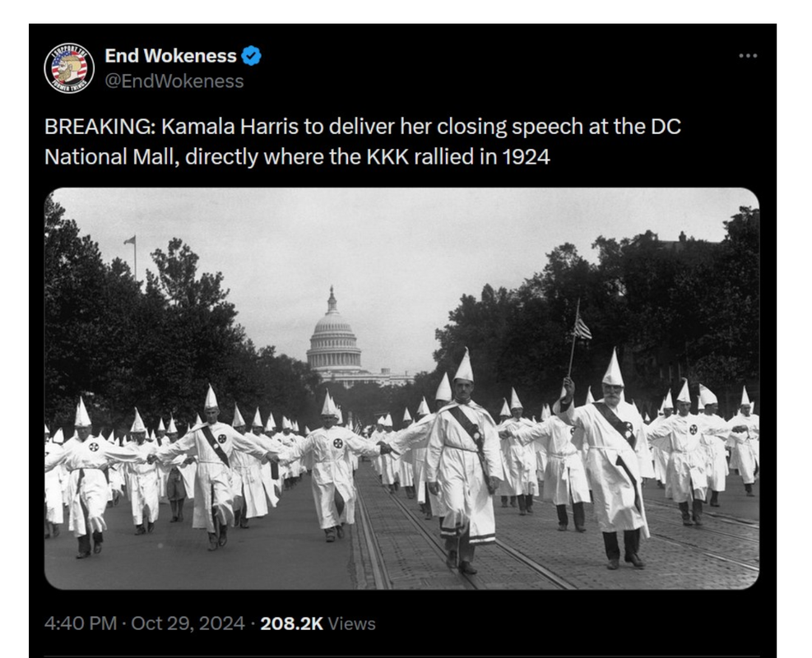Click the Oct 29, 2024 date
Viewport: 812px width, 658px height.
coord(188,623)
